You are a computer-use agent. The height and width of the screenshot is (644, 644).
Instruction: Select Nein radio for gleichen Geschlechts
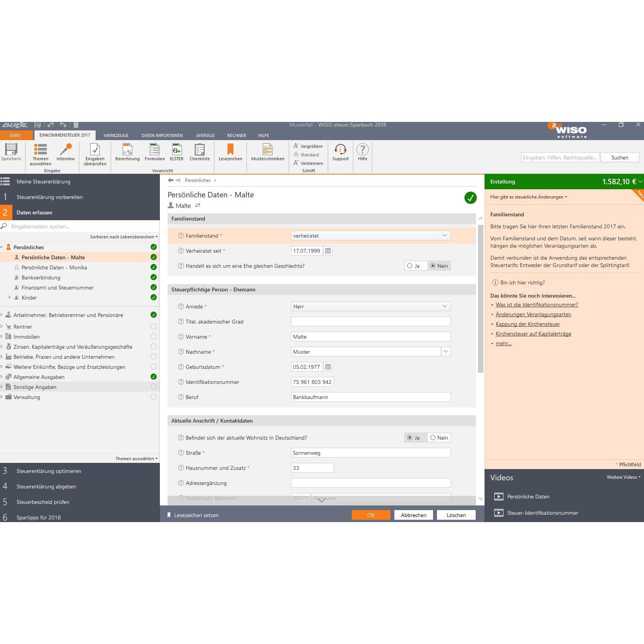pyautogui.click(x=439, y=266)
